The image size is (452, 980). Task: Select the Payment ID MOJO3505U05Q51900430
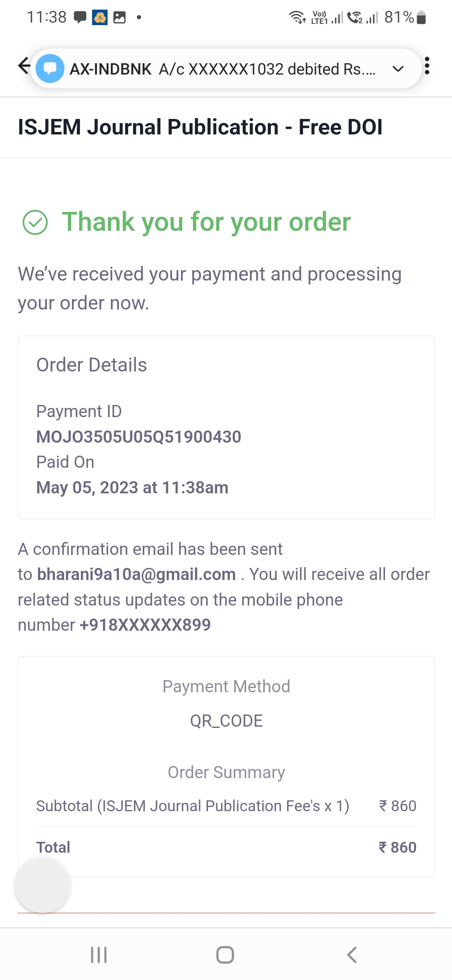click(139, 437)
